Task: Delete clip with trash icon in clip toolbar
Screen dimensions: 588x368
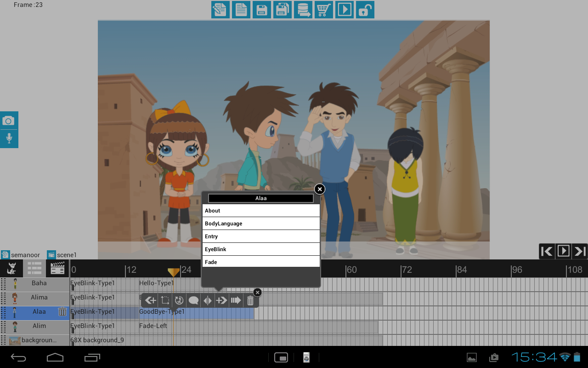Action: (250, 301)
